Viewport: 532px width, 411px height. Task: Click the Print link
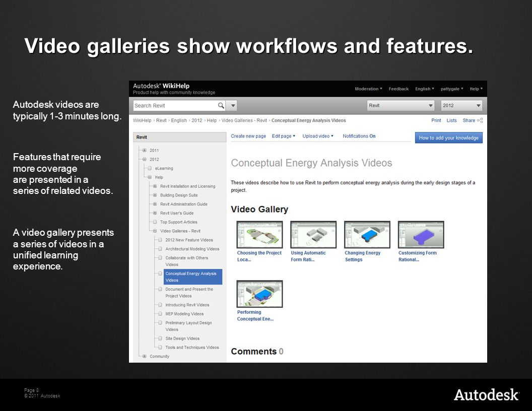point(436,120)
